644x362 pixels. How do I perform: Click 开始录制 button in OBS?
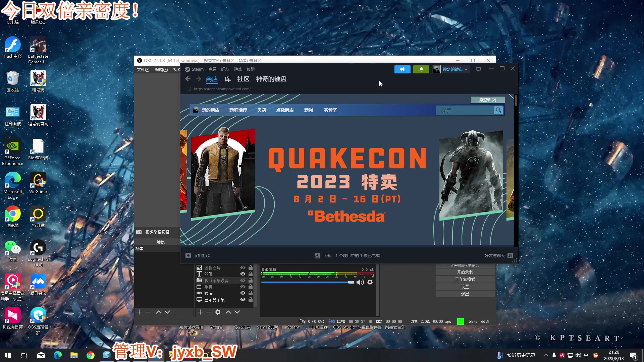tap(465, 272)
